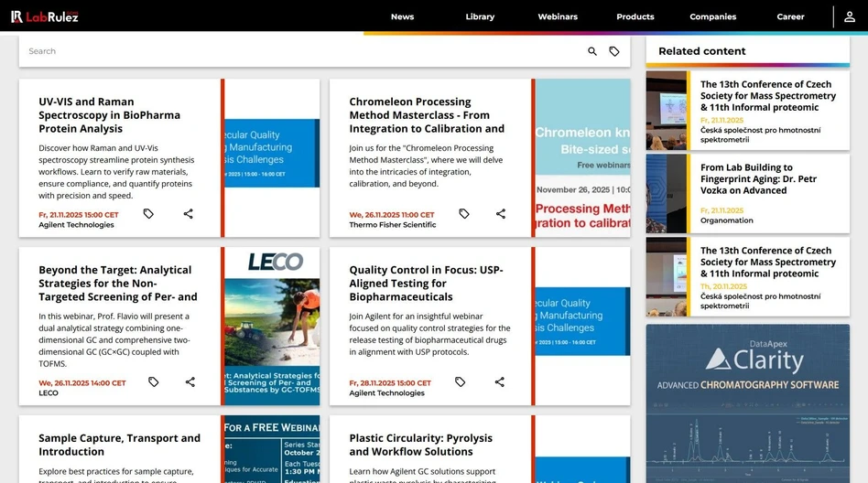Open Quality Control in Focus webinar title
The image size is (868, 483).
(x=426, y=284)
